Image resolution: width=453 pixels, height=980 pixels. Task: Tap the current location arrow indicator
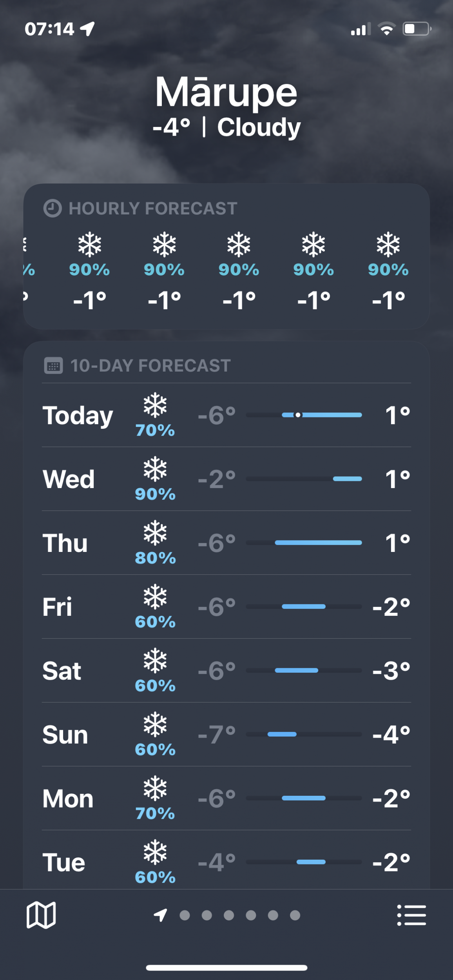[161, 915]
